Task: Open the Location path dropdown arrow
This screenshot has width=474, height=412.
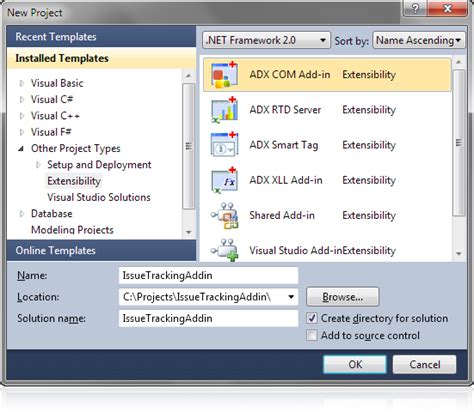Action: pos(291,297)
